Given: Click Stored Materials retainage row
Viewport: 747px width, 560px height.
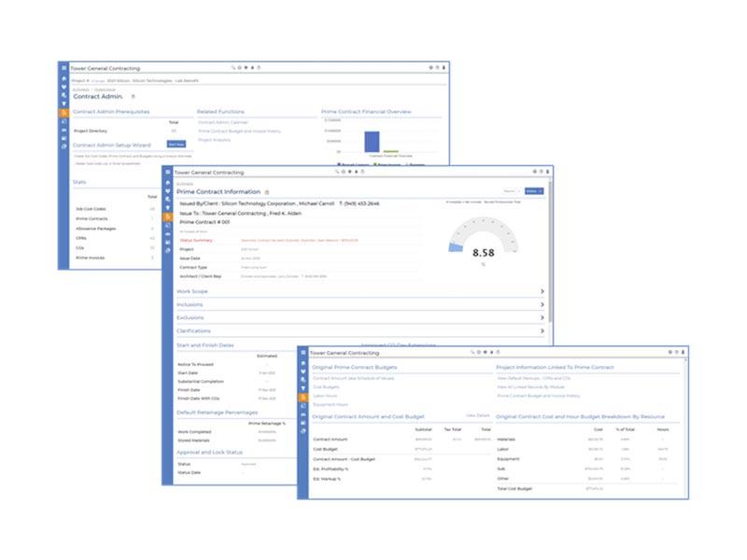Looking at the screenshot, I should pos(227,441).
